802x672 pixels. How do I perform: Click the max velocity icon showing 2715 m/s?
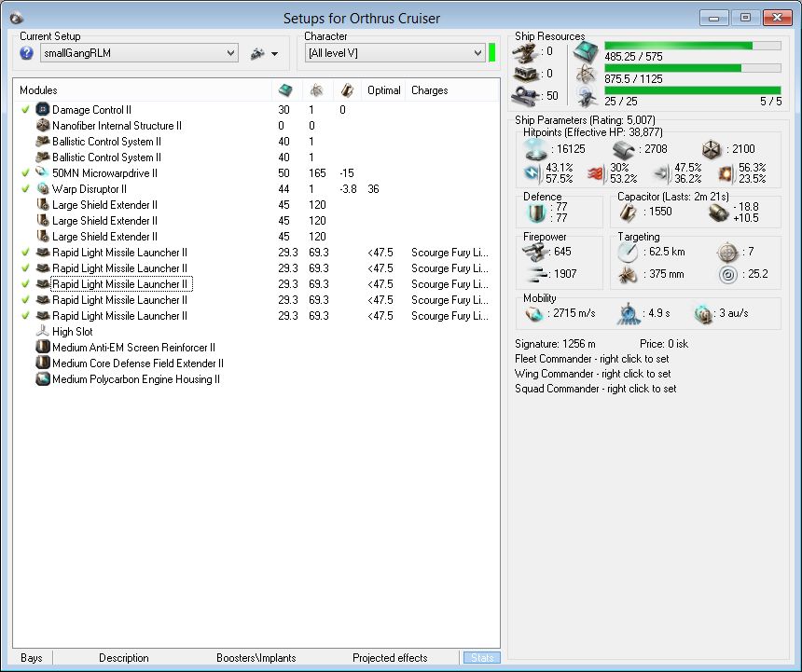pos(534,313)
